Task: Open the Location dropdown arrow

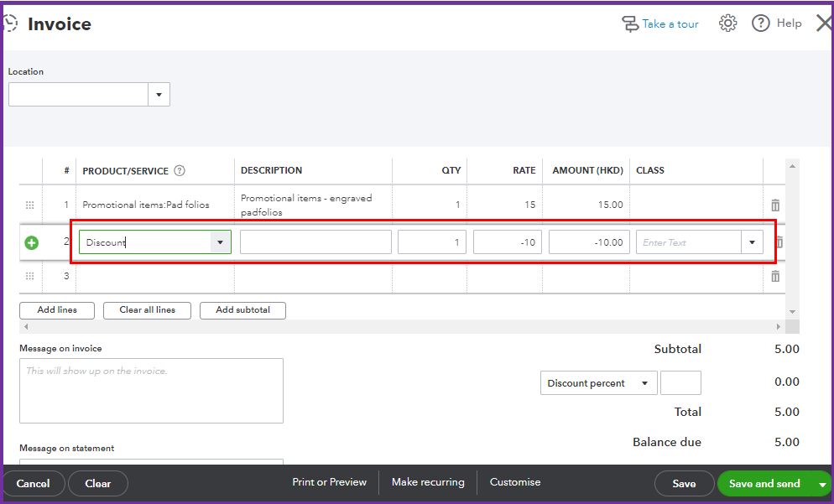Action: click(159, 95)
